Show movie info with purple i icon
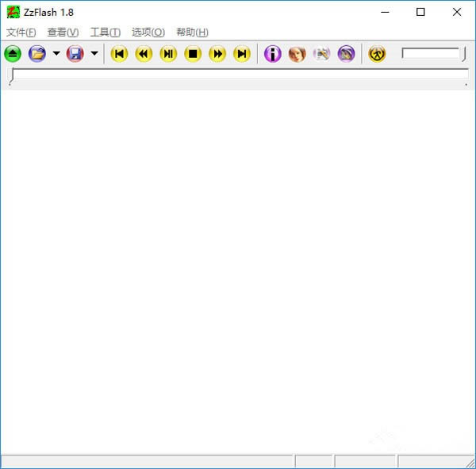 (273, 54)
